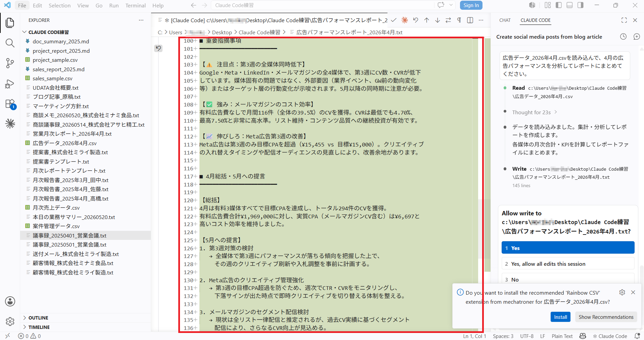Open 広告データ_2026年4月.csv in explorer

[x=64, y=143]
